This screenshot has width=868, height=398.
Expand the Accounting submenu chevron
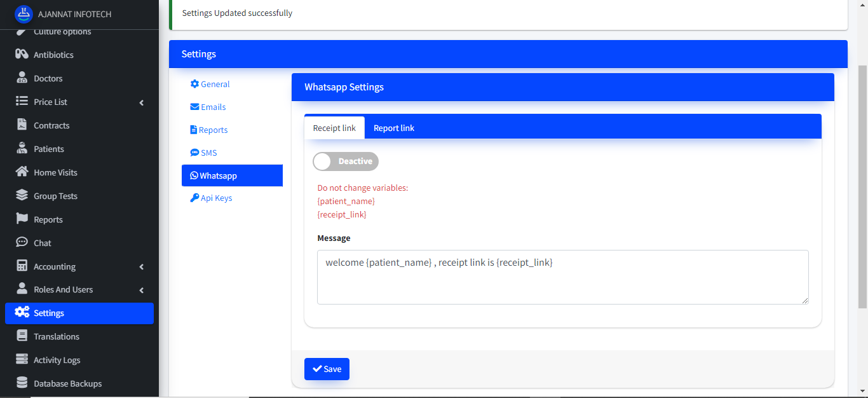(x=142, y=267)
